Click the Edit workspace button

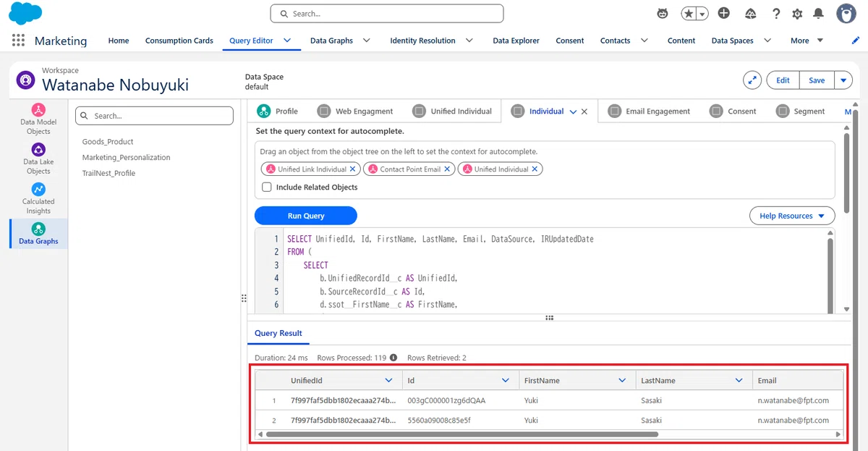click(x=783, y=80)
